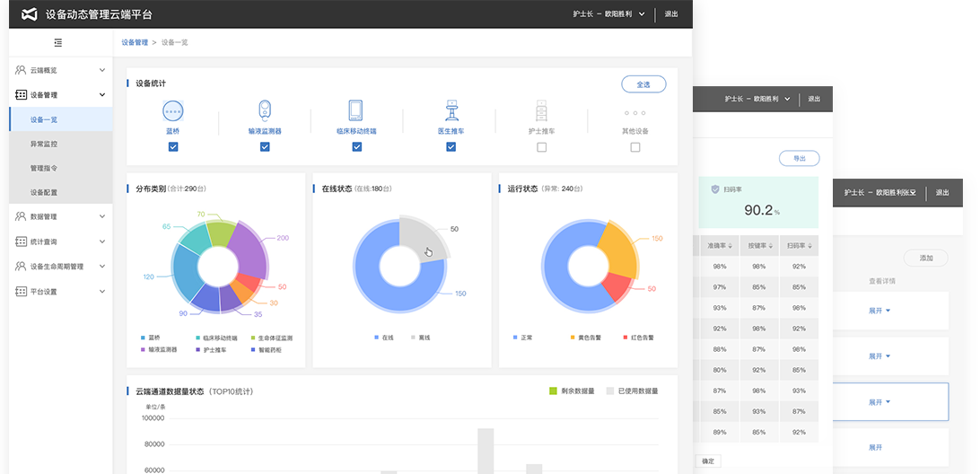The width and height of the screenshot is (980, 474).
Task: Uncheck the 临床移动终端 checkbox
Action: [x=357, y=147]
